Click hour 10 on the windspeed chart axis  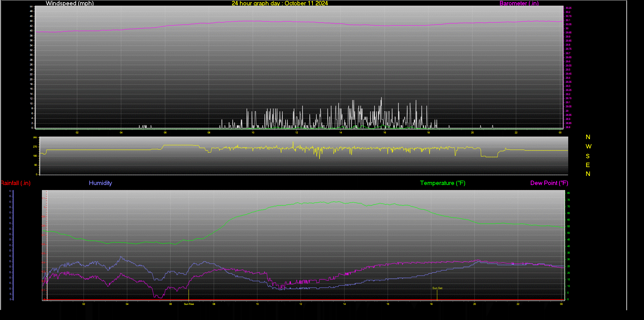tap(253, 132)
